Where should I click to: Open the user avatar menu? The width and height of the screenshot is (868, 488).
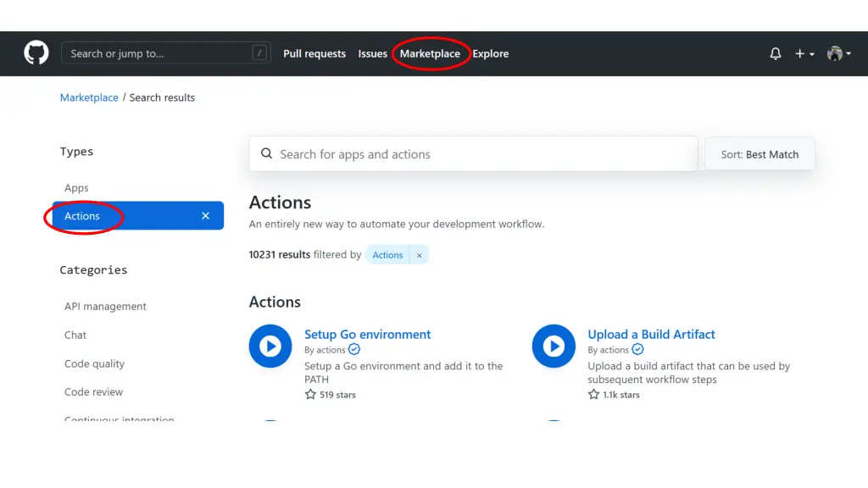click(838, 53)
